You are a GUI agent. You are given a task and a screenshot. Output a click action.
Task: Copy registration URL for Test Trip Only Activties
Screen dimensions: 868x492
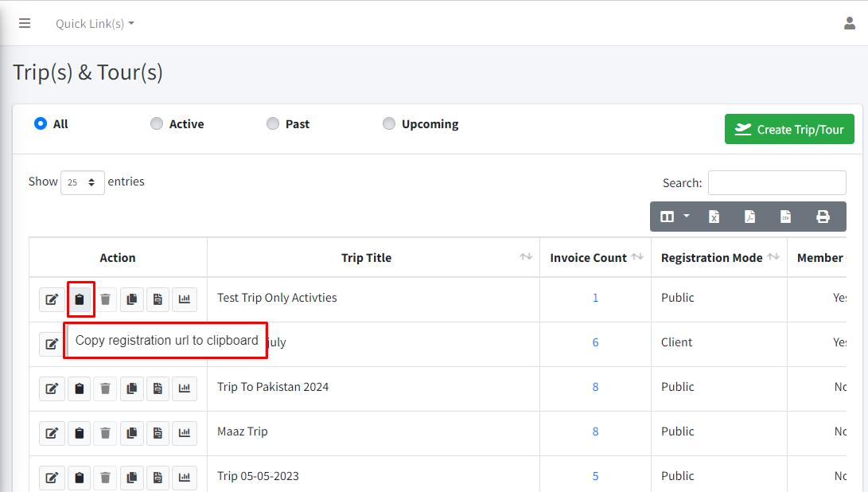(x=79, y=299)
